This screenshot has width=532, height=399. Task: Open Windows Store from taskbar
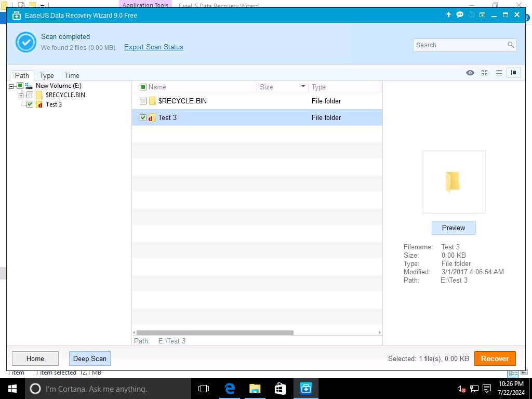[280, 389]
